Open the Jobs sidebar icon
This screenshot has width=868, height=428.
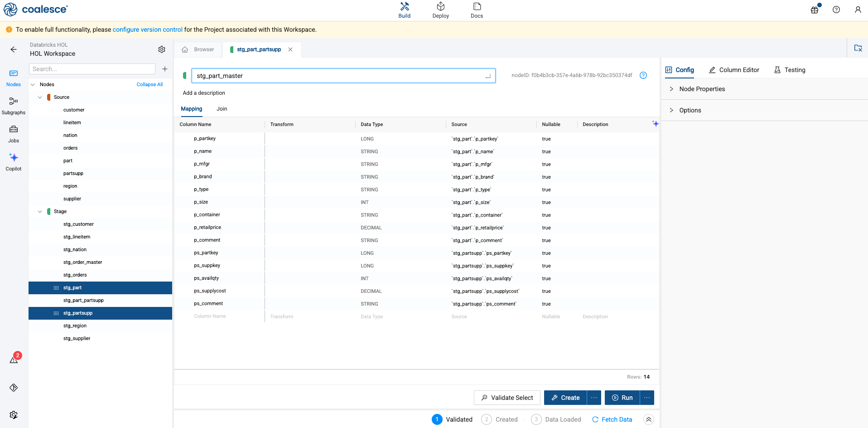point(14,134)
